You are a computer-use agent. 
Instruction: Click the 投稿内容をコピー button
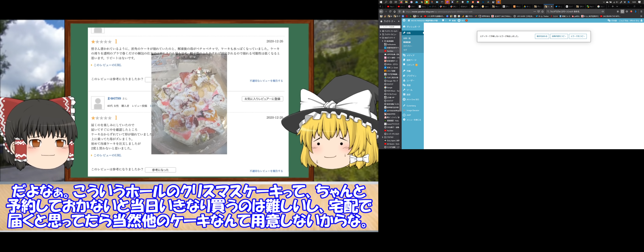[x=559, y=36]
